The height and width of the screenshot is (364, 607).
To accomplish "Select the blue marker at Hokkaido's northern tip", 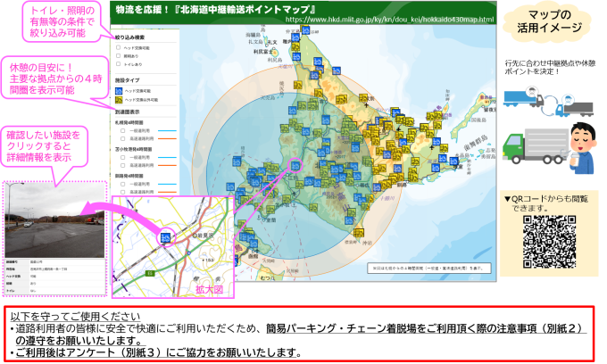I will point(304,30).
